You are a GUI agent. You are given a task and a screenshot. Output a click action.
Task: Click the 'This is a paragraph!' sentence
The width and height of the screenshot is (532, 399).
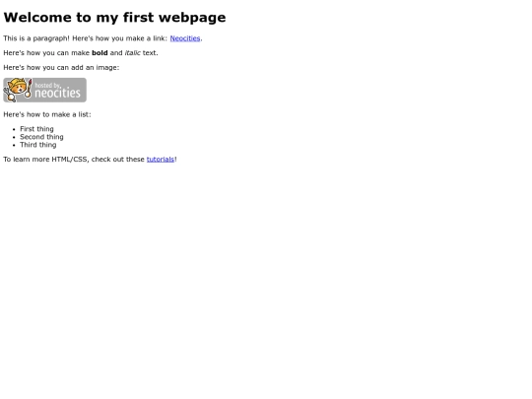36,38
